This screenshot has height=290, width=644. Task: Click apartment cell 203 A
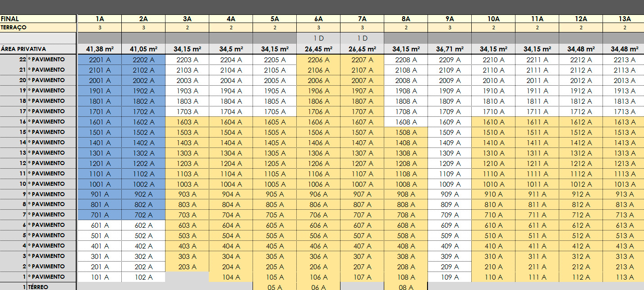pyautogui.click(x=187, y=267)
